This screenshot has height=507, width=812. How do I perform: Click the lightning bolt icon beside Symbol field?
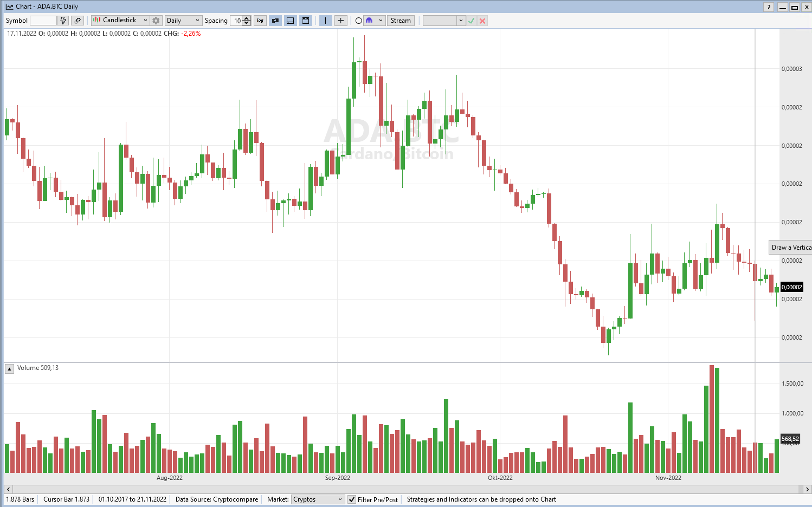click(x=63, y=21)
